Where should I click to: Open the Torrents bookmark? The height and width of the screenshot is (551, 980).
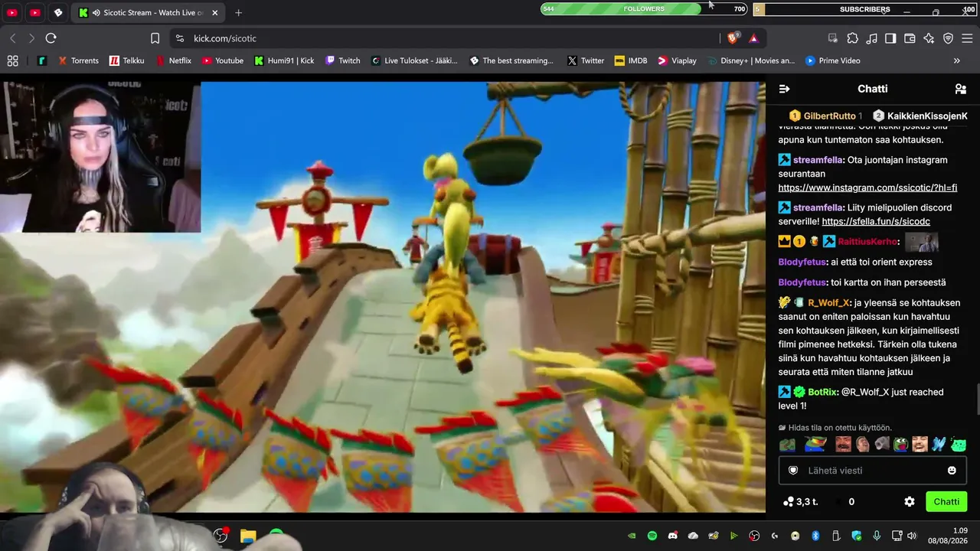[x=78, y=60]
